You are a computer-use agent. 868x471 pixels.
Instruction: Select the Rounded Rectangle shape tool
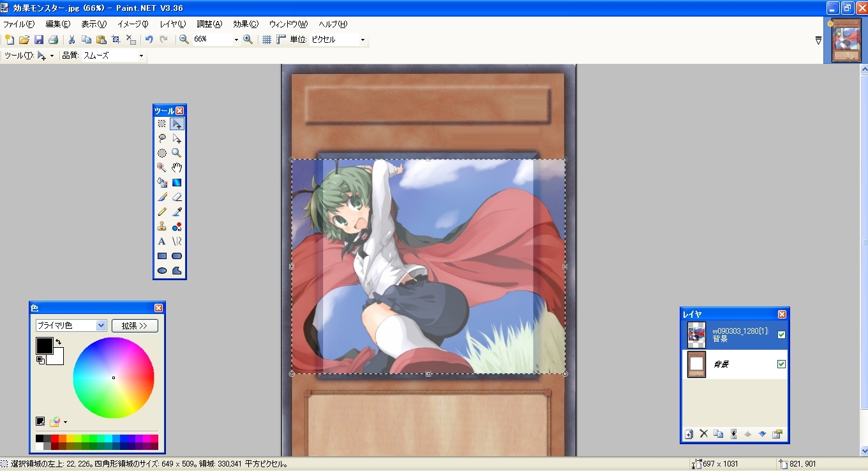click(x=177, y=256)
